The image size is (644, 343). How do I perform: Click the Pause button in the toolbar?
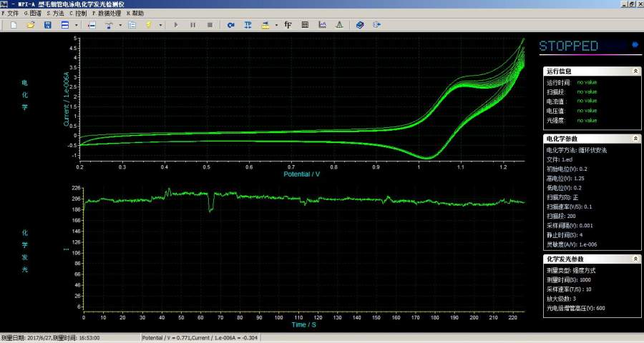point(192,25)
